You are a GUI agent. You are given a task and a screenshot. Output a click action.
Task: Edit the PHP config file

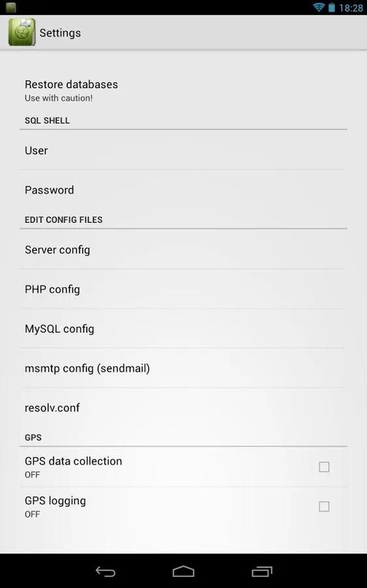tap(52, 289)
